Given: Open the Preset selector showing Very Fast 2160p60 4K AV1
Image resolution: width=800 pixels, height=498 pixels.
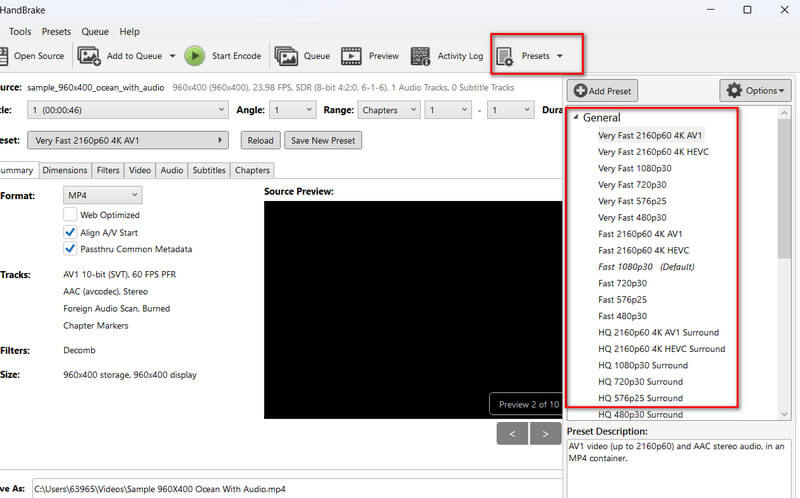Looking at the screenshot, I should [128, 140].
